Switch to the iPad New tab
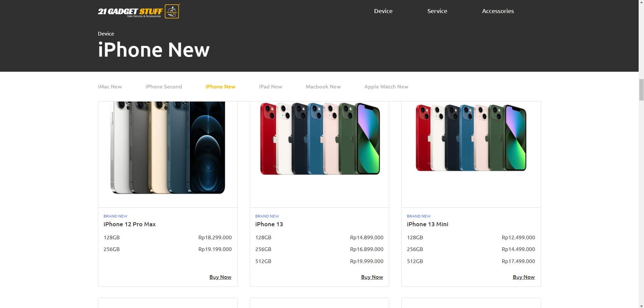This screenshot has width=644, height=308. (x=270, y=87)
